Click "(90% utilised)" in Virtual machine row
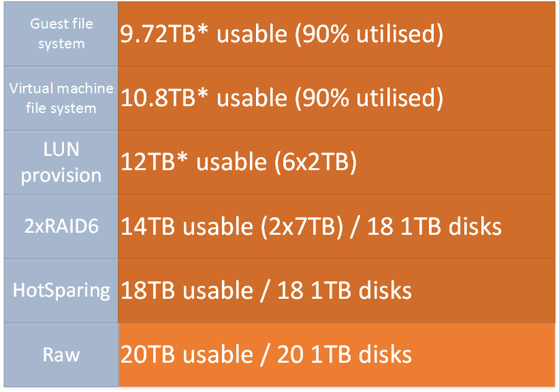559x392 pixels. (368, 99)
